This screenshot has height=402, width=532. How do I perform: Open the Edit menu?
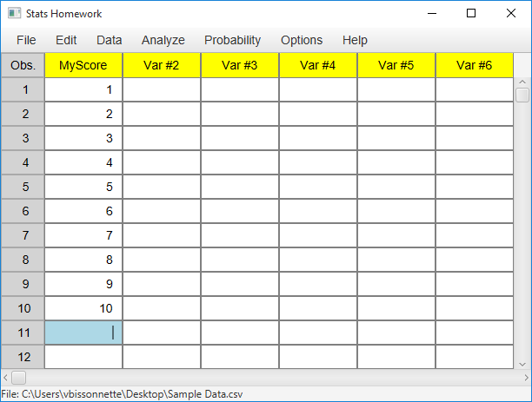pyautogui.click(x=66, y=40)
